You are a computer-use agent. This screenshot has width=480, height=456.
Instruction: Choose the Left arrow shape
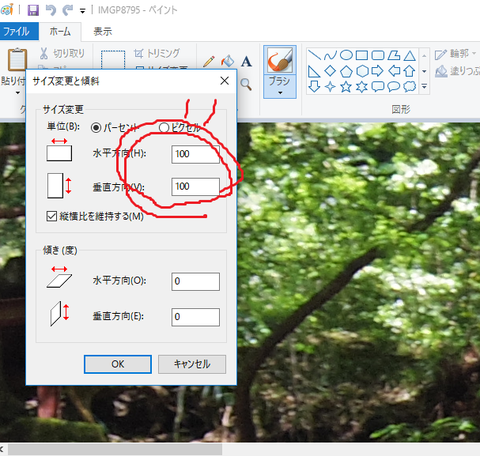[x=394, y=71]
